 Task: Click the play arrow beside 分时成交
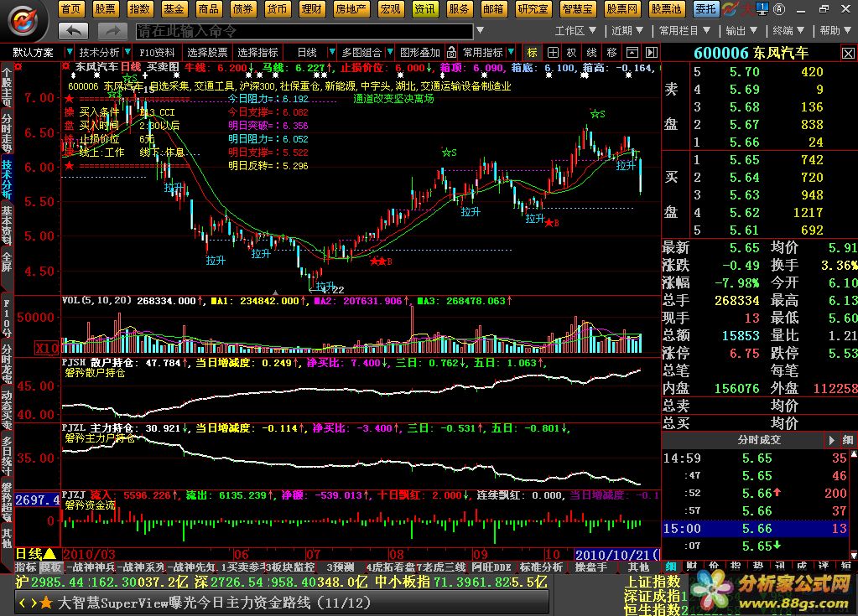tap(831, 440)
